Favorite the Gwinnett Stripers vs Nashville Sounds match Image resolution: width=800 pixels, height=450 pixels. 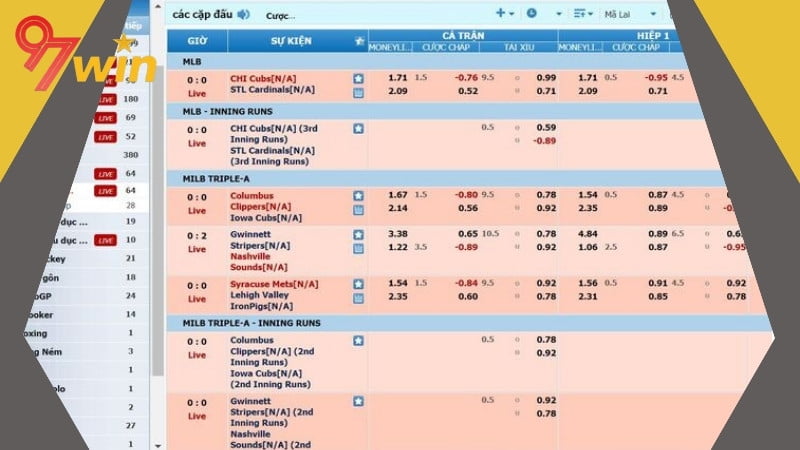click(358, 235)
